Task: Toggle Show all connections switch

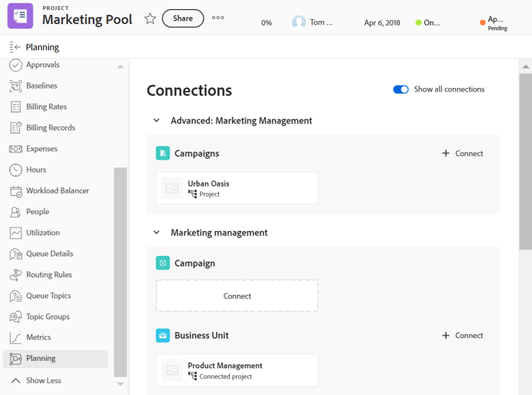Action: pyautogui.click(x=401, y=89)
